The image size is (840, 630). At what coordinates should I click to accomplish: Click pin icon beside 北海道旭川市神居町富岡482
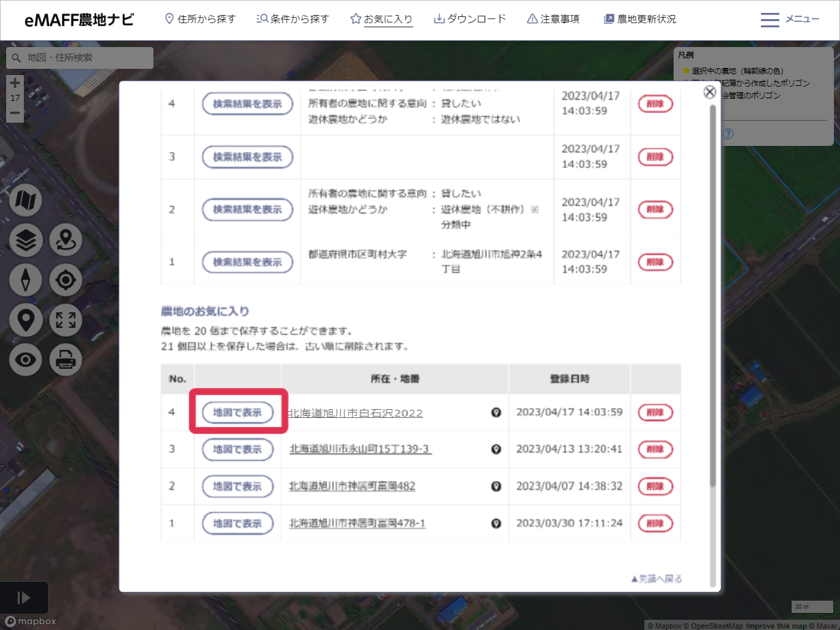point(496,486)
